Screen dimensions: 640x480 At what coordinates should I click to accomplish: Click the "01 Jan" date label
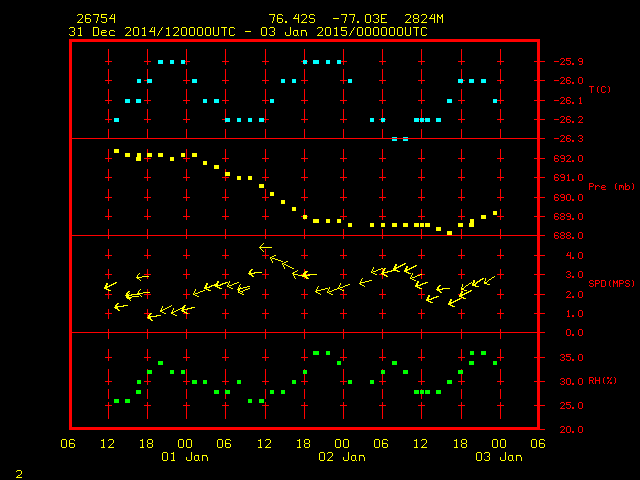point(185,457)
